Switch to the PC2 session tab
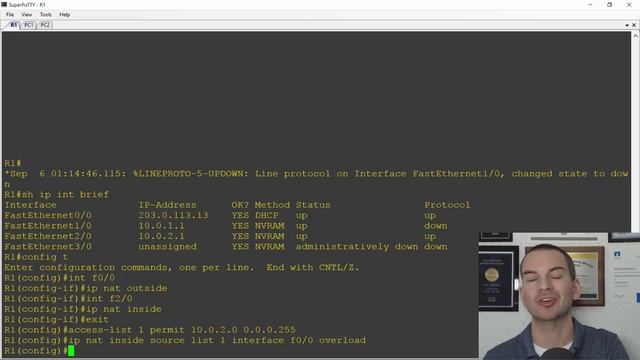The width and height of the screenshot is (640, 360). (45, 25)
